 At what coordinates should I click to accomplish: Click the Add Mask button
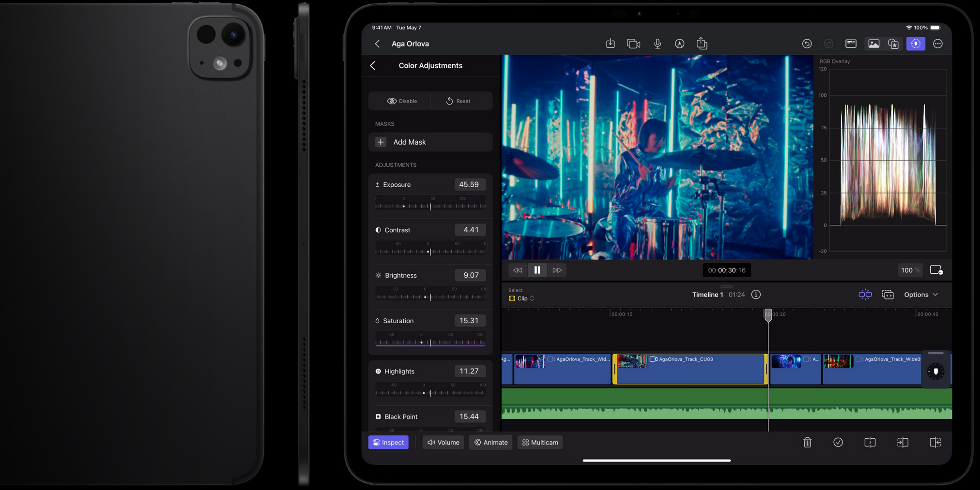click(430, 142)
